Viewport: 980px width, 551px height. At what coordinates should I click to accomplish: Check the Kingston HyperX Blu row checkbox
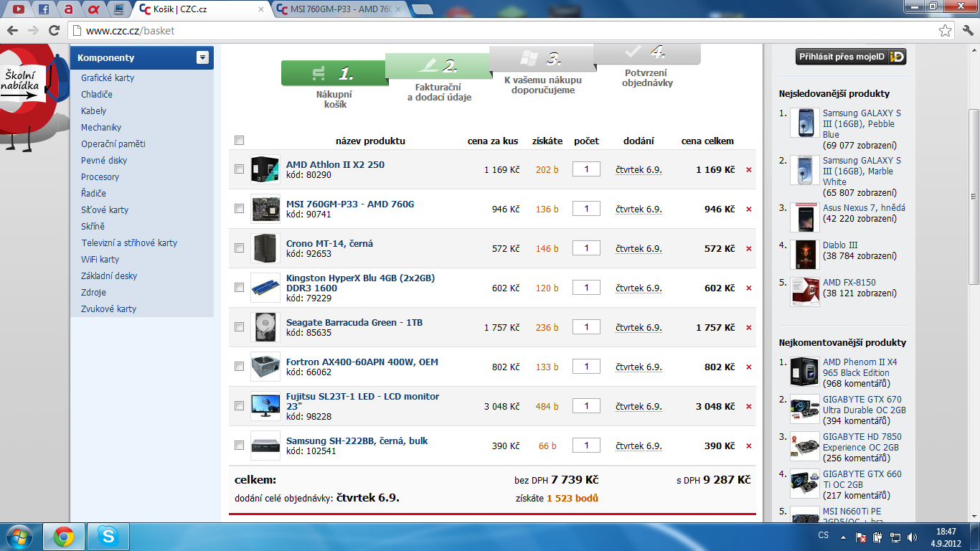point(239,288)
